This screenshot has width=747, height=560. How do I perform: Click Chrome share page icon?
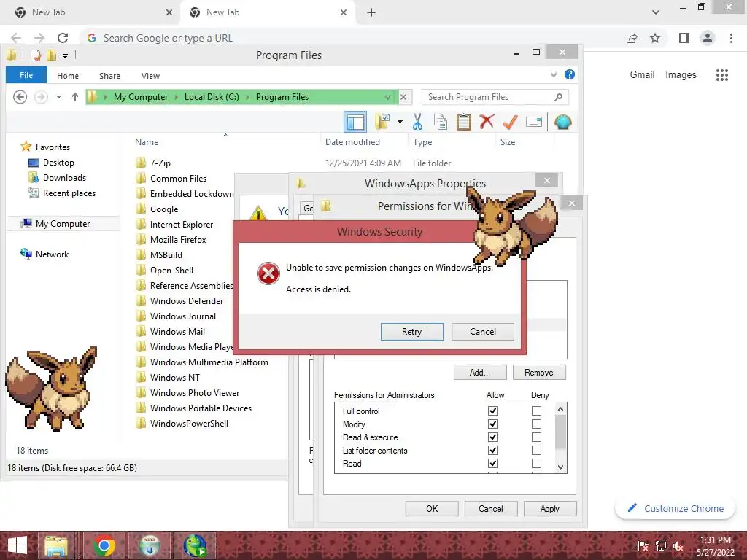(632, 38)
